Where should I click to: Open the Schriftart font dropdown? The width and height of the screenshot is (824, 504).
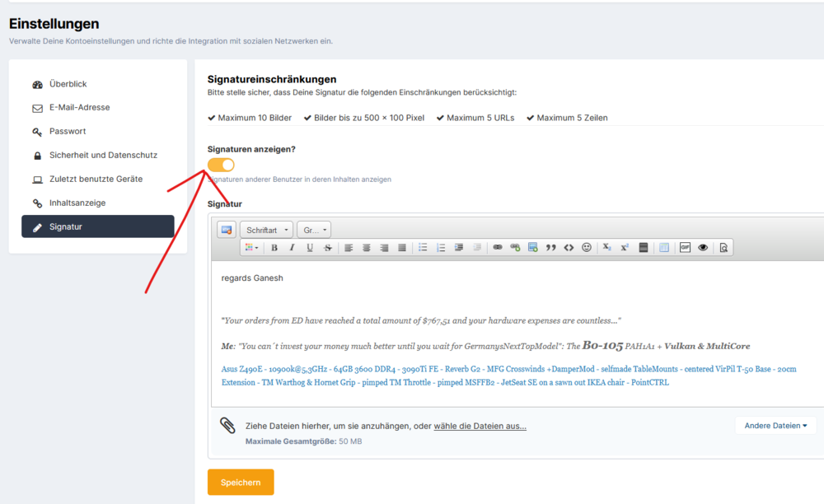pos(265,230)
